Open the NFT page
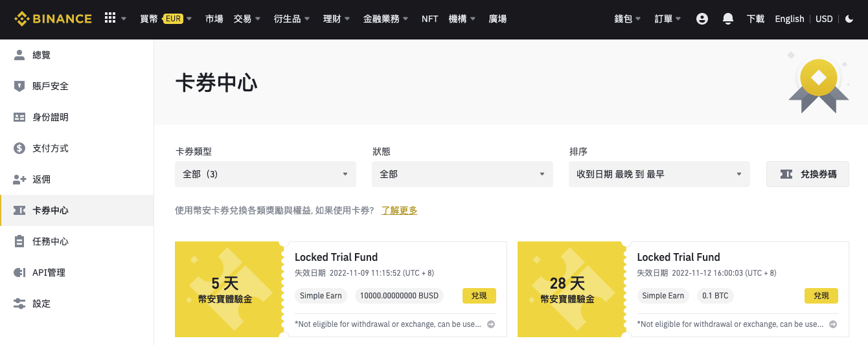 coord(429,19)
